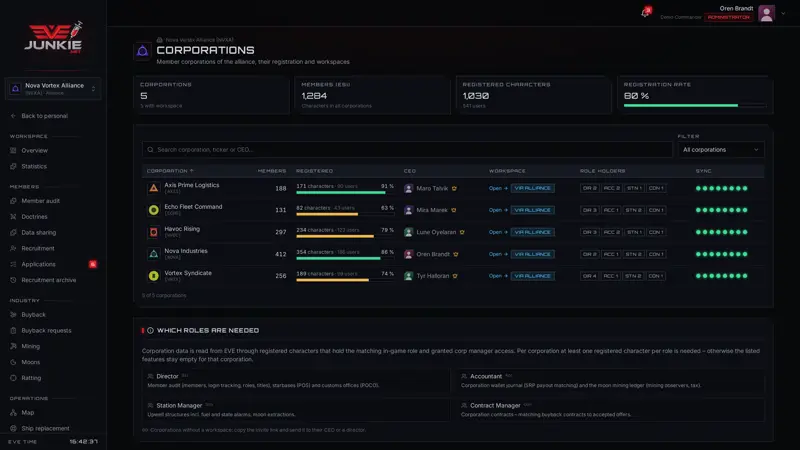Click the Moons sidebar icon
This screenshot has width=800, height=450.
pos(13,362)
